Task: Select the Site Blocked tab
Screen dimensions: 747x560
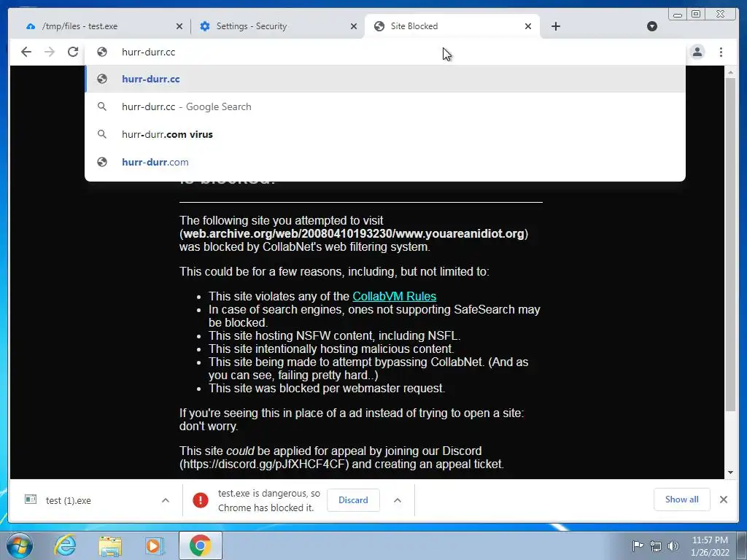Action: [452, 26]
